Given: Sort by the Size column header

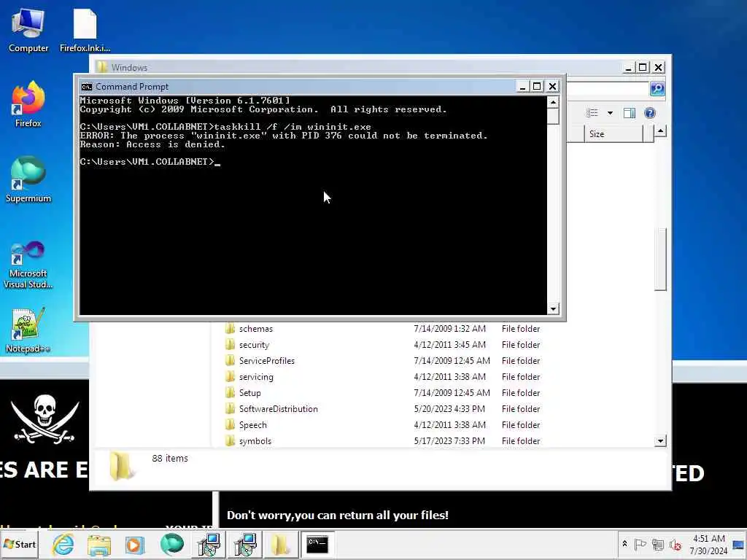Looking at the screenshot, I should 614,134.
